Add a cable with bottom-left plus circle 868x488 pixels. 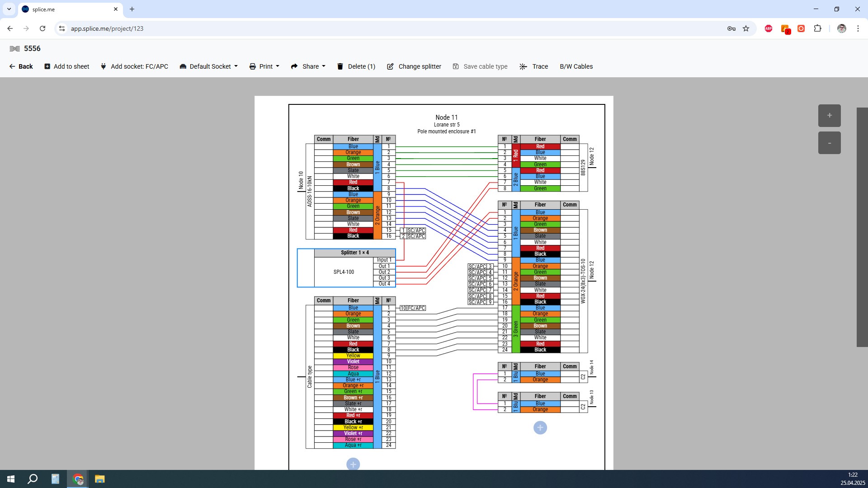[x=353, y=464]
